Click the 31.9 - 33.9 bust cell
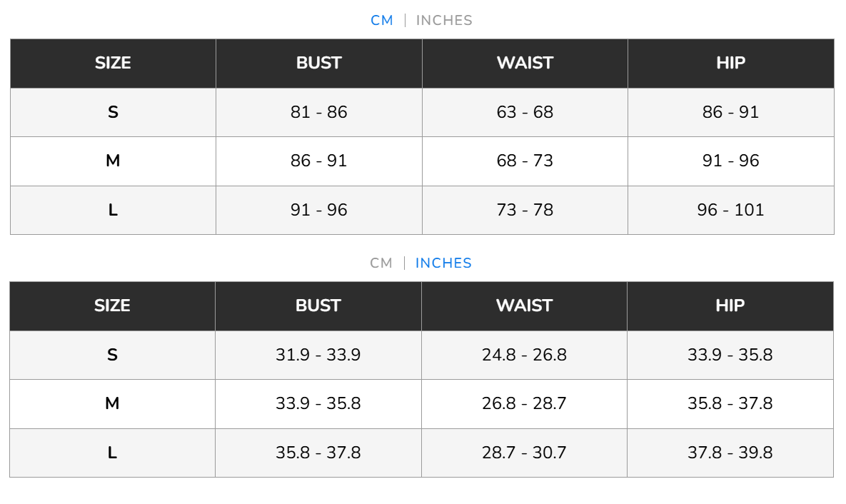The height and width of the screenshot is (504, 846). (x=318, y=355)
